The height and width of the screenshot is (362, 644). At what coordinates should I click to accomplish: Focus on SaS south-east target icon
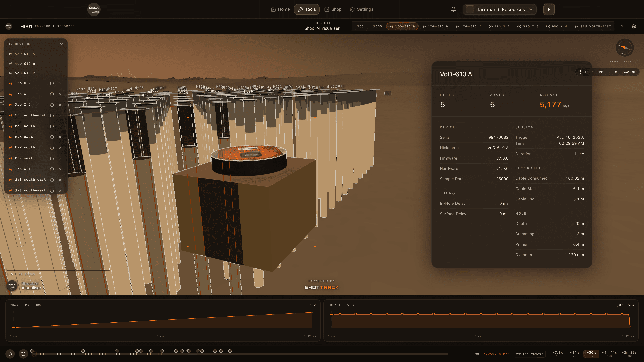coord(52,180)
